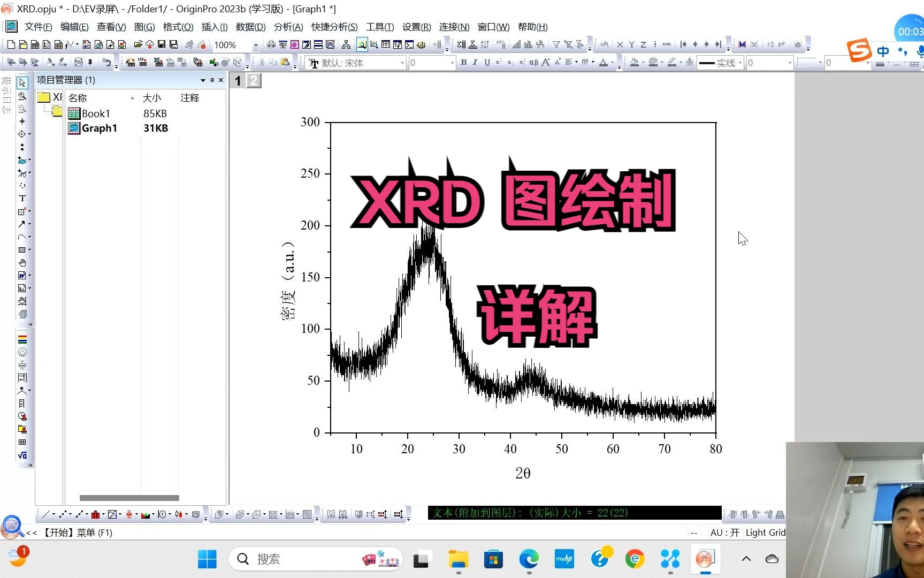Select Book1 in the Project Explorer
Screen dimensions: 924x578
pyautogui.click(x=95, y=113)
